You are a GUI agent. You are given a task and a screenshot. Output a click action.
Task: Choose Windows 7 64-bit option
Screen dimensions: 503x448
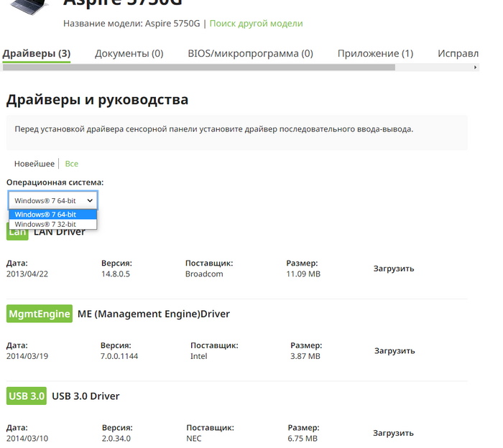[x=53, y=215]
